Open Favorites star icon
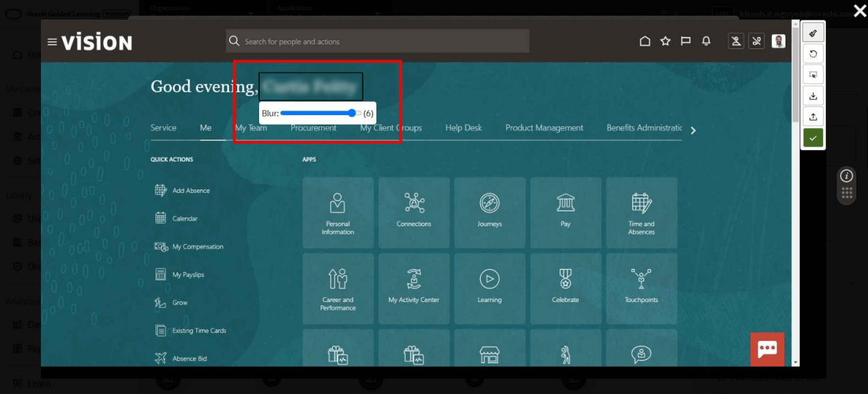868x394 pixels. click(665, 42)
